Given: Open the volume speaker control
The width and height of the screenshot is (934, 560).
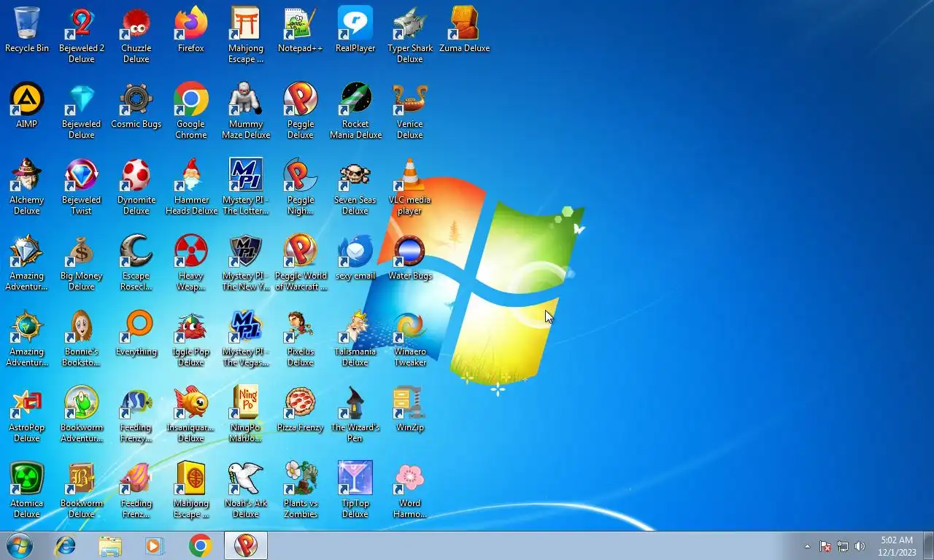Looking at the screenshot, I should 860,546.
